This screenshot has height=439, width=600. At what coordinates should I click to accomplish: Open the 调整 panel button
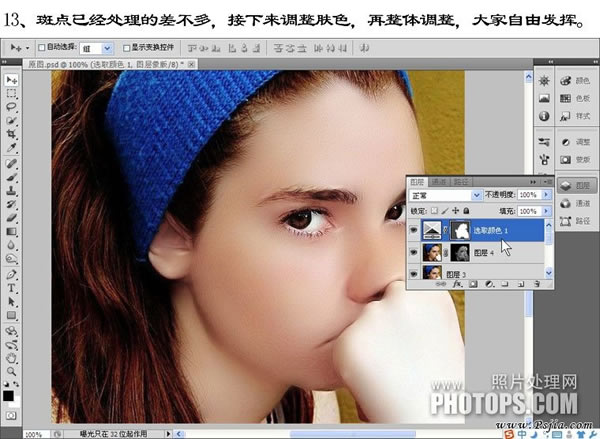click(576, 142)
